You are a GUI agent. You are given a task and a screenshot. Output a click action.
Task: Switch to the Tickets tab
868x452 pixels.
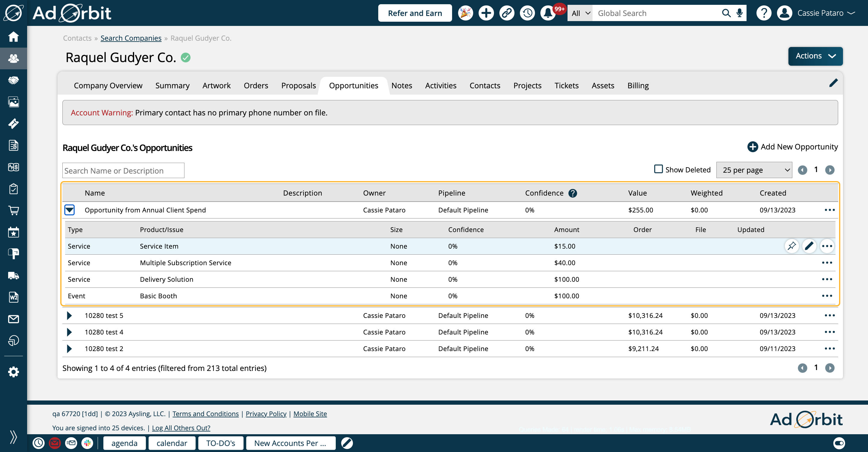click(566, 86)
